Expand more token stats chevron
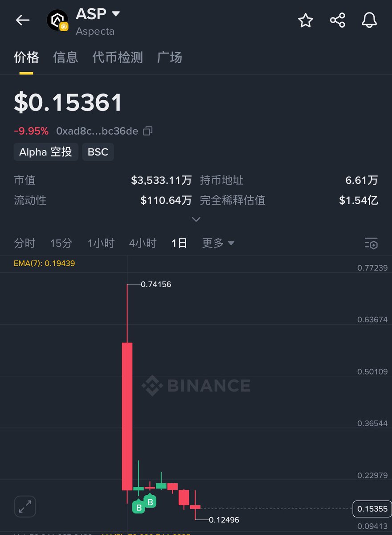392x535 pixels. click(x=196, y=219)
